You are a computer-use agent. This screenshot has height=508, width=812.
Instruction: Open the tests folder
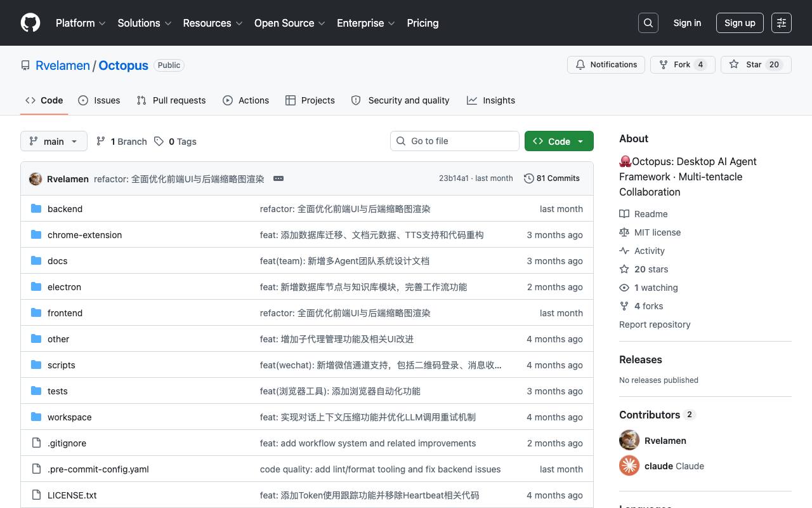(x=58, y=391)
